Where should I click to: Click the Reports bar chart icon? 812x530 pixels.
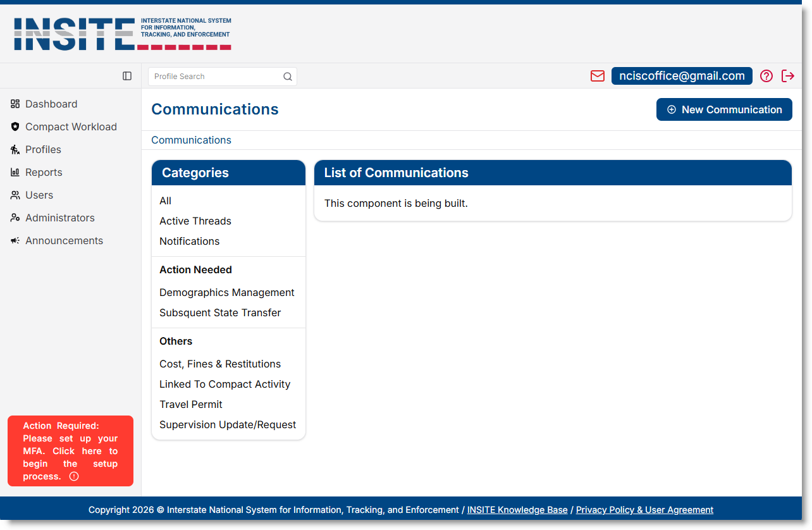(15, 172)
